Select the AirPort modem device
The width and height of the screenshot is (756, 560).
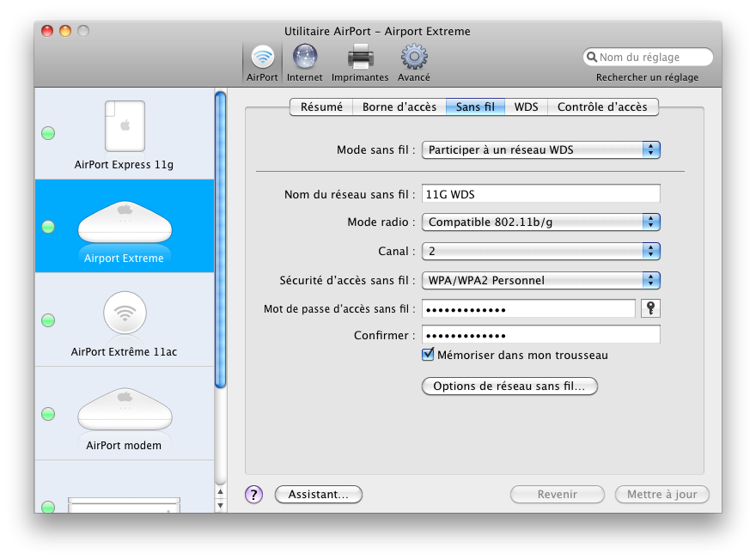[x=125, y=413]
